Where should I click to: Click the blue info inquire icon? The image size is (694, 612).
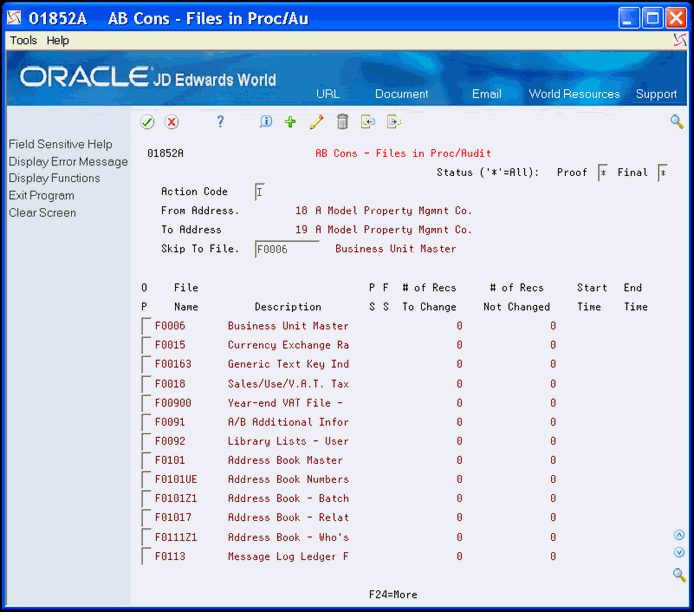[x=266, y=122]
